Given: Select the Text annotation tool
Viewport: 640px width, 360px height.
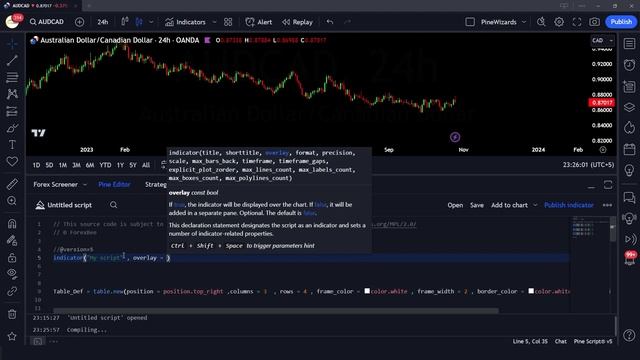Looking at the screenshot, I should coord(12,145).
